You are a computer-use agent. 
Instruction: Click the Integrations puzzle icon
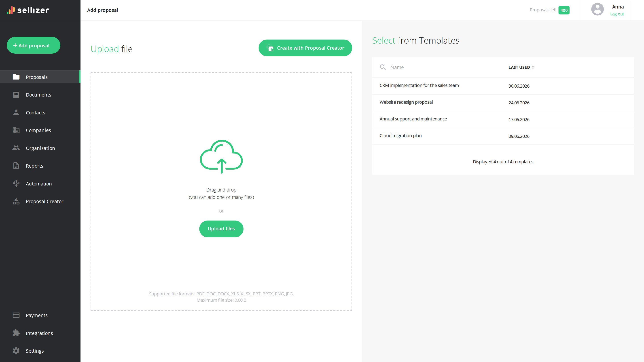click(16, 333)
